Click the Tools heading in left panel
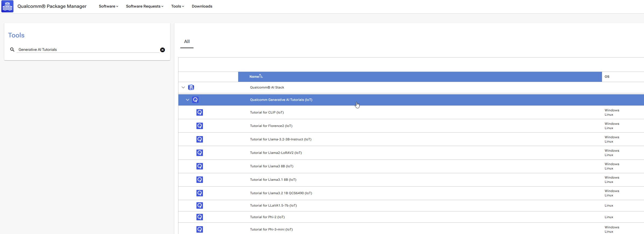The image size is (644, 234). (x=16, y=35)
